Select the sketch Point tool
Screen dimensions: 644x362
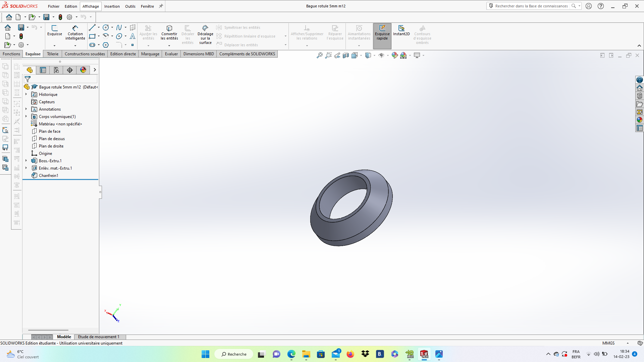(132, 45)
